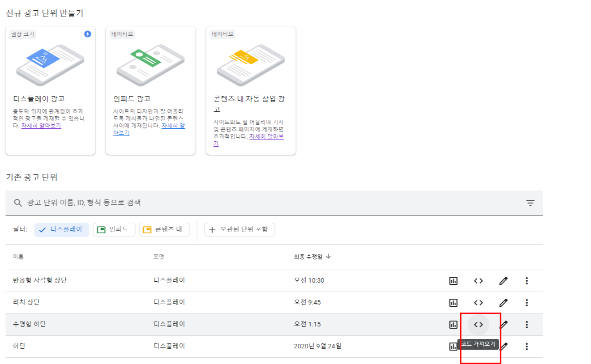
Task: Sort by 최종 수정일 column header
Action: [x=312, y=257]
